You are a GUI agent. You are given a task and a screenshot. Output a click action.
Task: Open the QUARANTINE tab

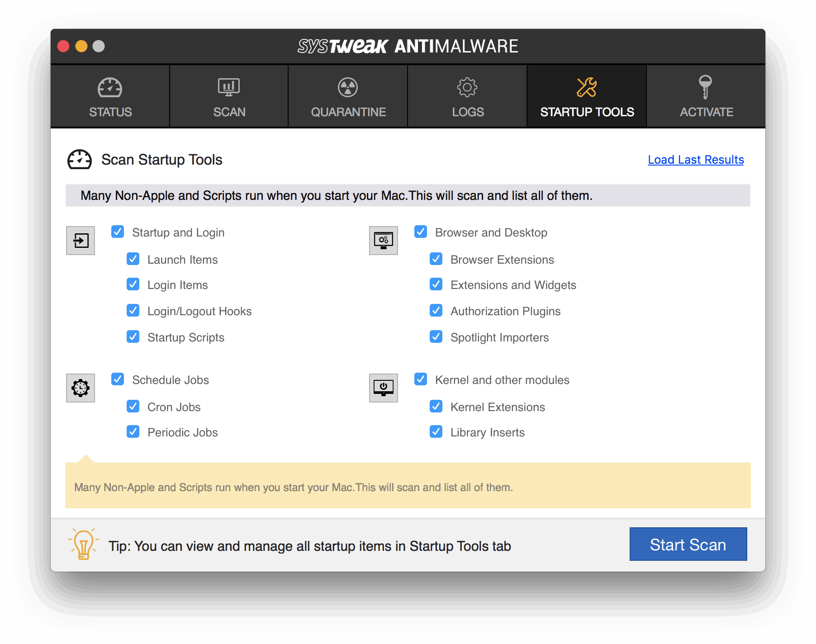click(348, 96)
